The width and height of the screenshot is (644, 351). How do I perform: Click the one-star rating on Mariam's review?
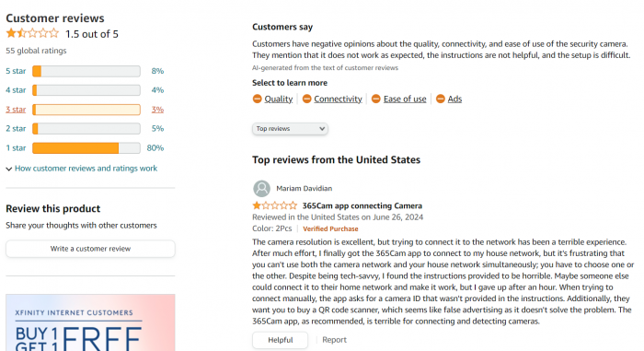pyautogui.click(x=274, y=205)
